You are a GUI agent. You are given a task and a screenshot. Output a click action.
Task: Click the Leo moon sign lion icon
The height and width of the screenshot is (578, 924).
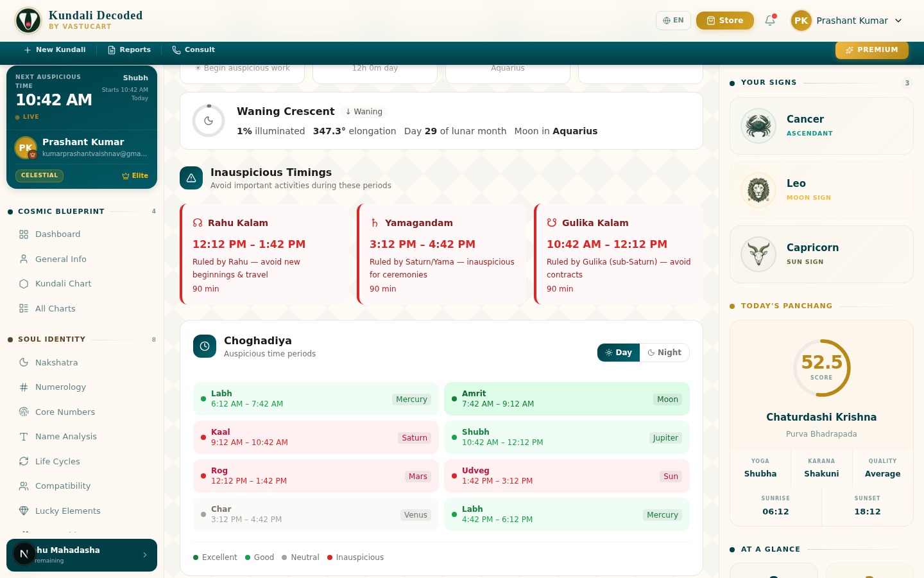point(758,190)
